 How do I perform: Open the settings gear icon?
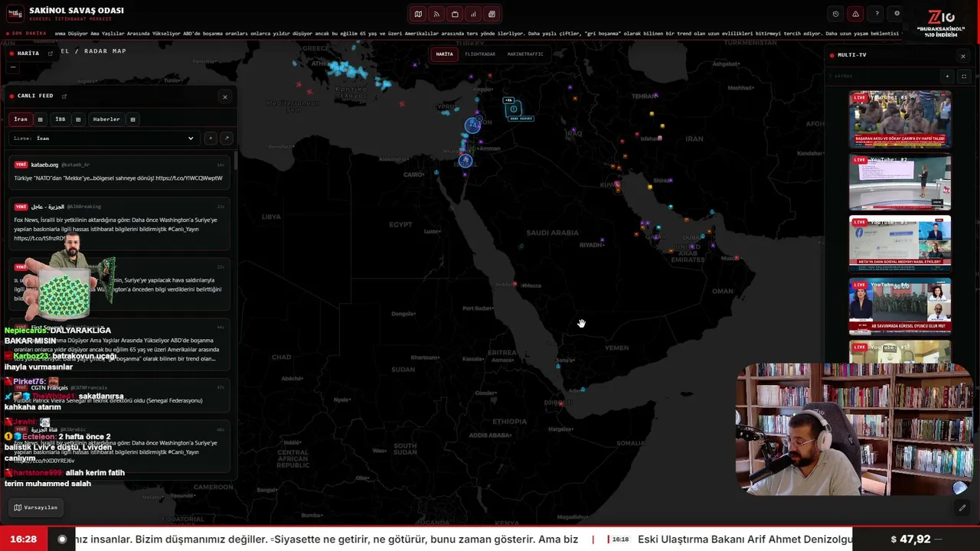(x=897, y=14)
